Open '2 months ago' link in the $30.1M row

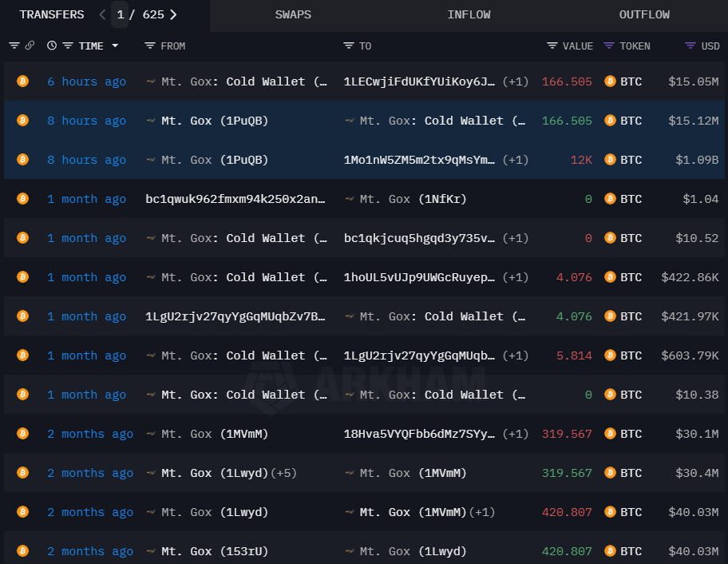pyautogui.click(x=90, y=434)
